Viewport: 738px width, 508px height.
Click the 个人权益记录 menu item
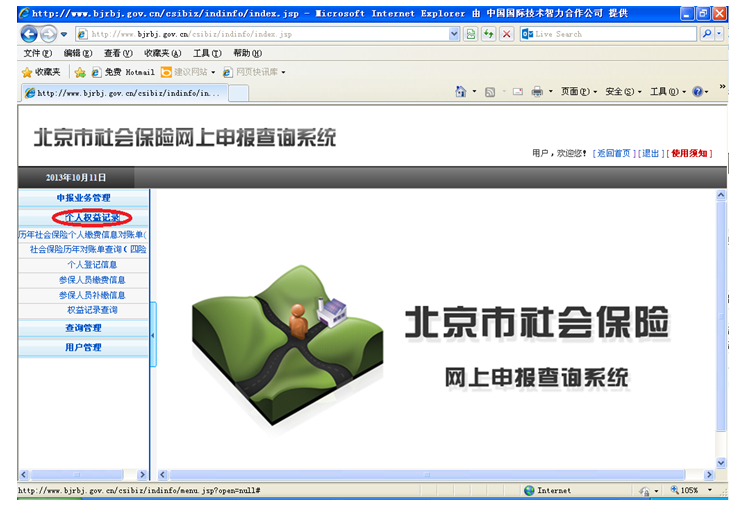click(91, 217)
